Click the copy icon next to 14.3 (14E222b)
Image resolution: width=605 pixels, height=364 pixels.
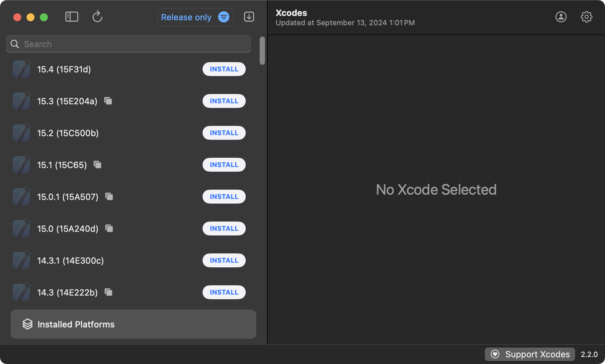[109, 292]
